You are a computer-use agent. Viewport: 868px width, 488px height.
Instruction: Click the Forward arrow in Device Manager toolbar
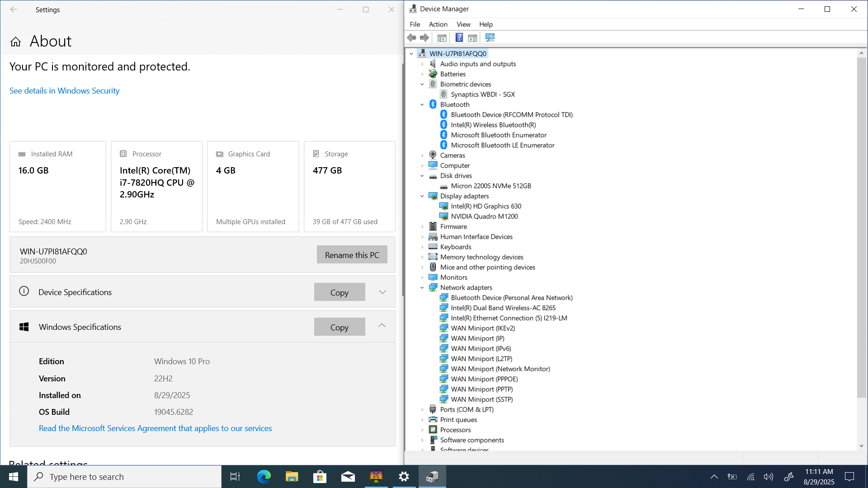424,38
